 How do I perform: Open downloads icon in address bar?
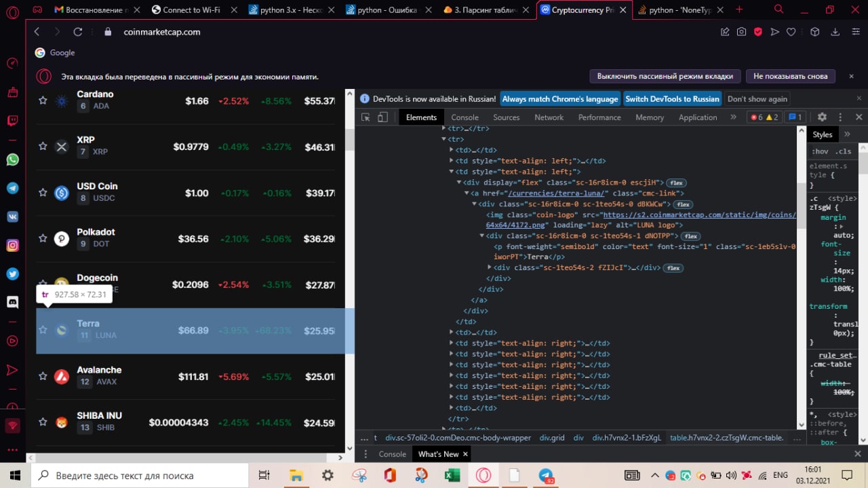tap(835, 32)
